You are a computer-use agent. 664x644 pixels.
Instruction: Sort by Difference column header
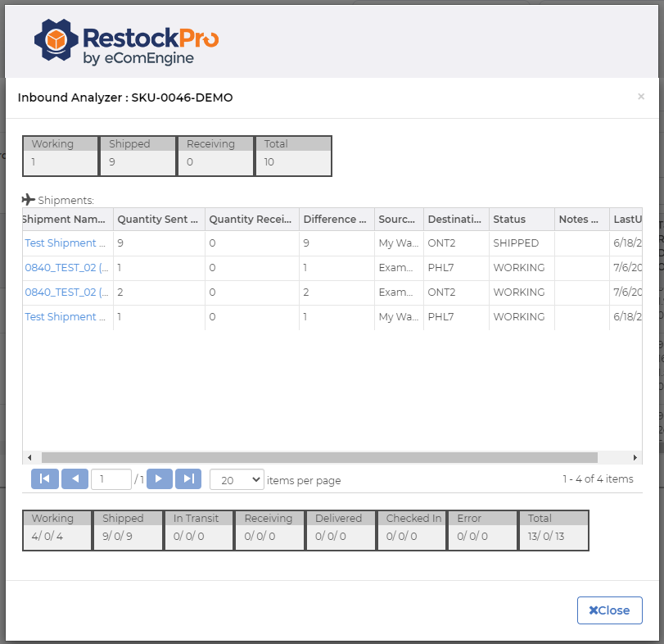(x=334, y=220)
